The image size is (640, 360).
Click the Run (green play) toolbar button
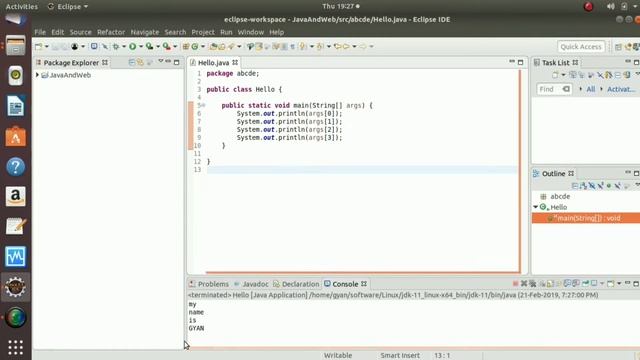(x=133, y=47)
